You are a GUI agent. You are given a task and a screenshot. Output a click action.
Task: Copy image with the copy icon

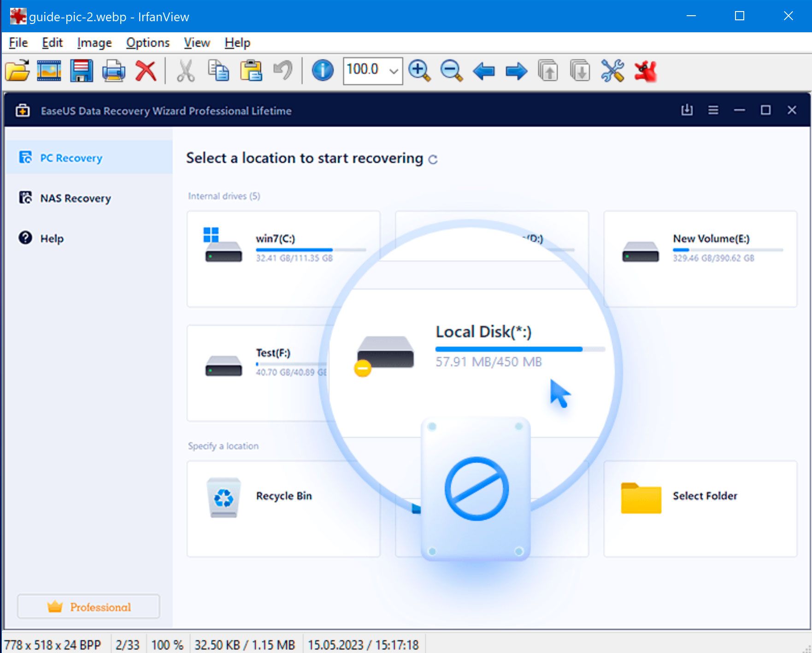[x=218, y=71]
